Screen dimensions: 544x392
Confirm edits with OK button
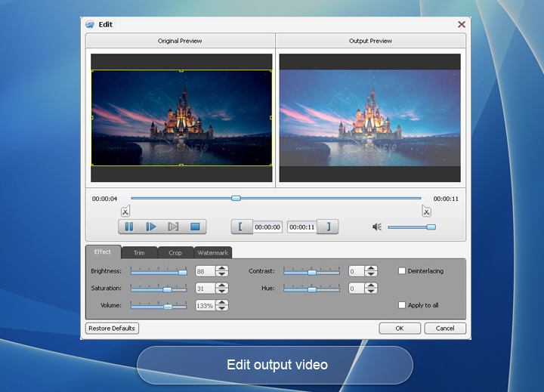click(400, 328)
